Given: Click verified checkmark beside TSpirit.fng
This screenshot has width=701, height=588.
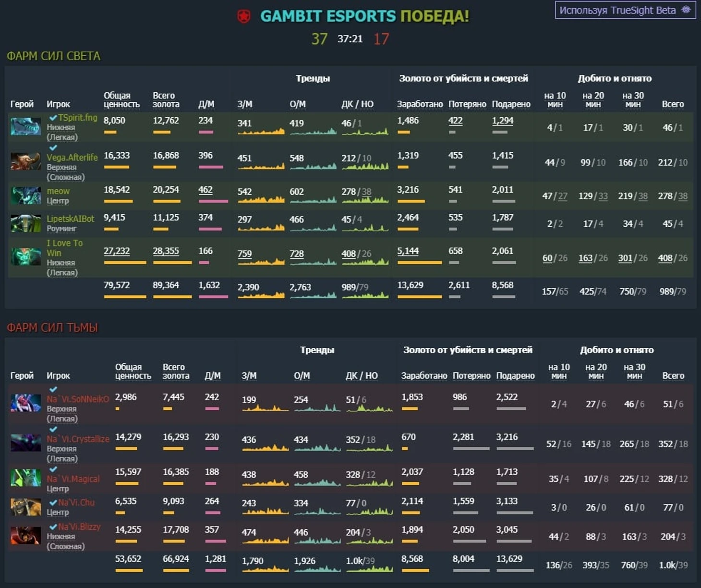Looking at the screenshot, I should (53, 118).
